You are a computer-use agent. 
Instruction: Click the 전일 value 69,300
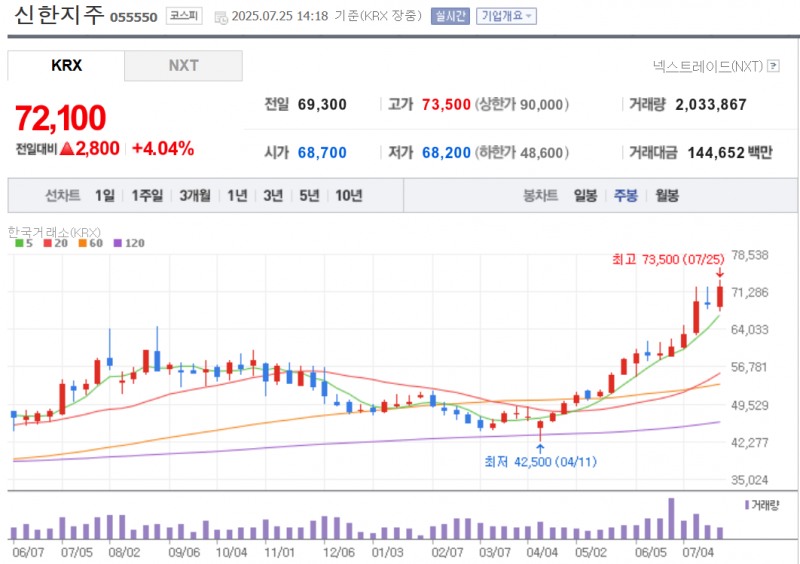[322, 105]
